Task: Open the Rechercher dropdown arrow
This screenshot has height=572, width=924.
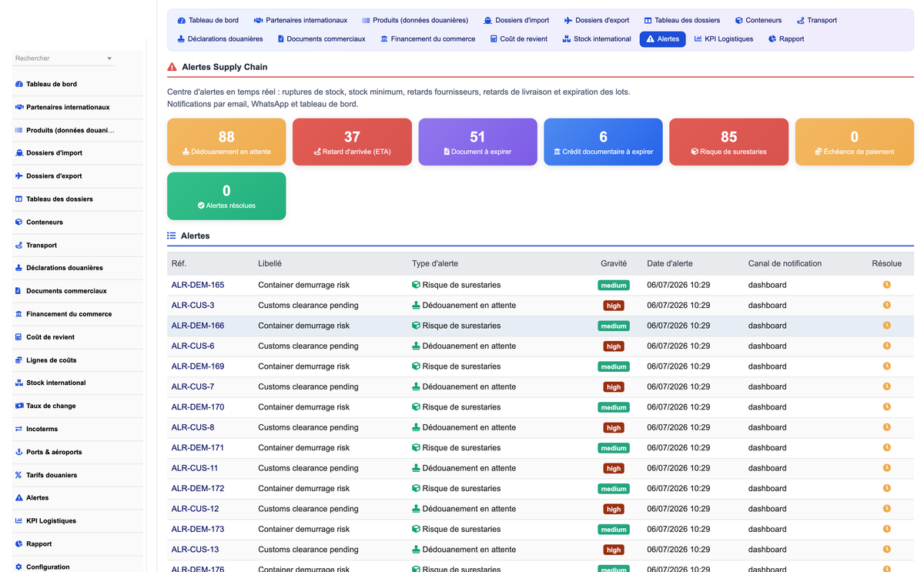Action: pos(109,59)
